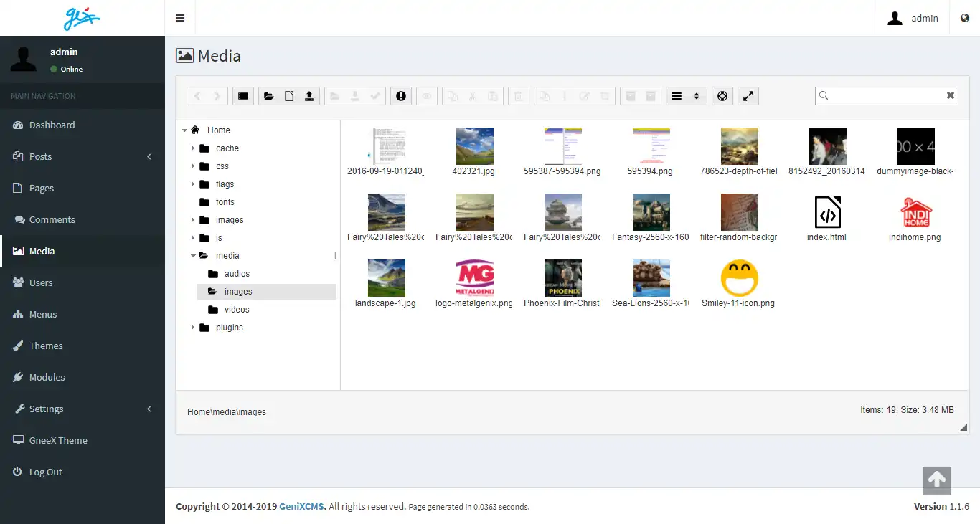Expand the plugins folder arrow in the tree
The width and height of the screenshot is (980, 524).
(x=193, y=328)
